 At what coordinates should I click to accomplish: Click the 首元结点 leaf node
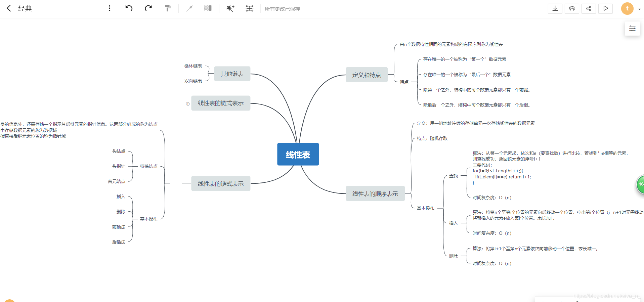117,181
